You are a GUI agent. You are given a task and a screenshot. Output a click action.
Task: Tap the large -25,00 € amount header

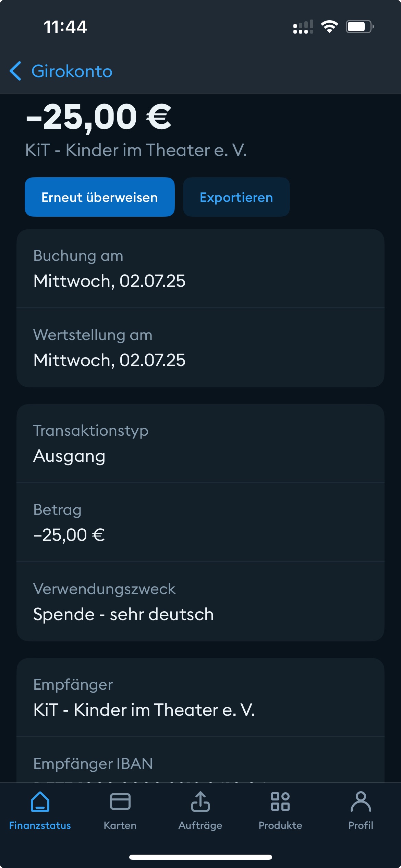pyautogui.click(x=99, y=117)
